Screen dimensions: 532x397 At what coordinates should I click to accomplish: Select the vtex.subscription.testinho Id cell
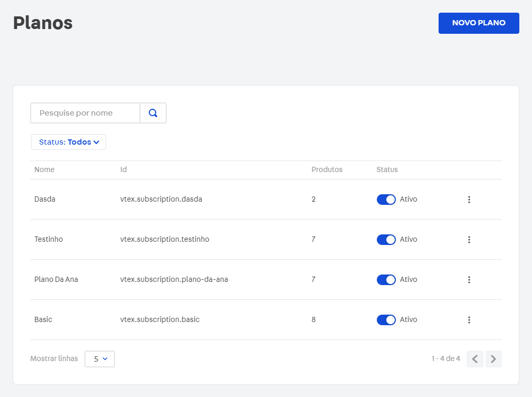tap(165, 239)
